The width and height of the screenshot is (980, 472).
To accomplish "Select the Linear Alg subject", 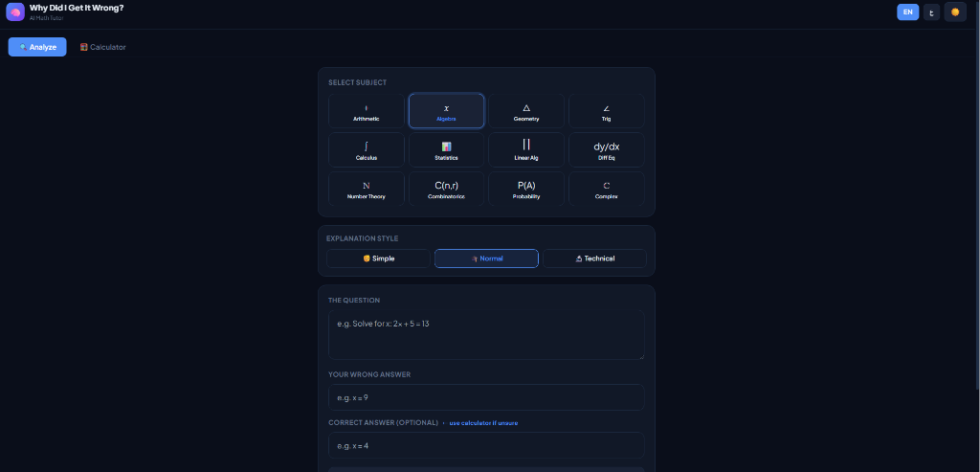I will click(x=526, y=150).
